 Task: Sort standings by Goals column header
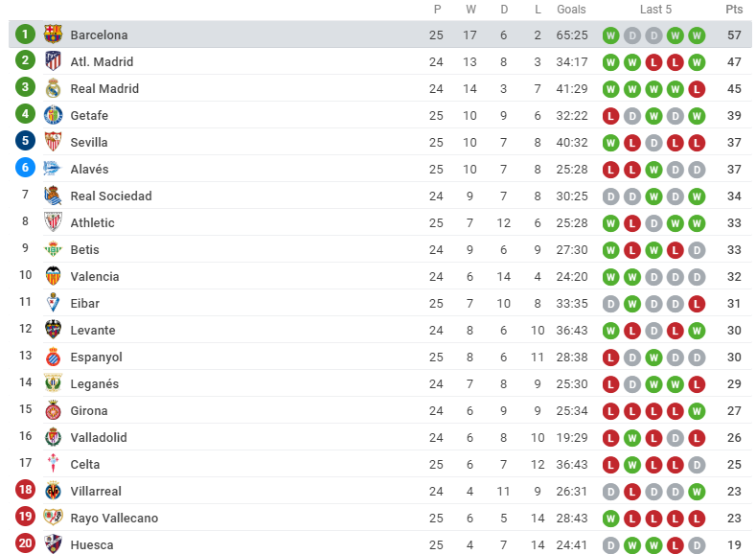(x=571, y=10)
